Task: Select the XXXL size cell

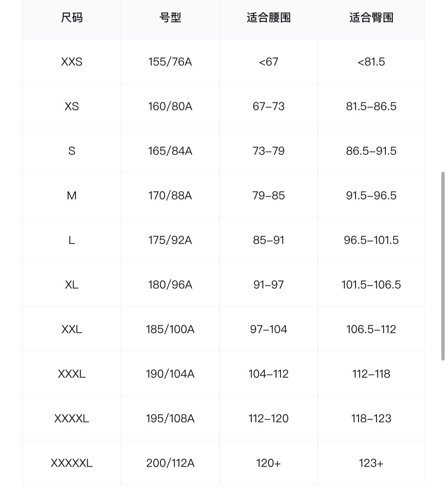Action: pyautogui.click(x=72, y=374)
